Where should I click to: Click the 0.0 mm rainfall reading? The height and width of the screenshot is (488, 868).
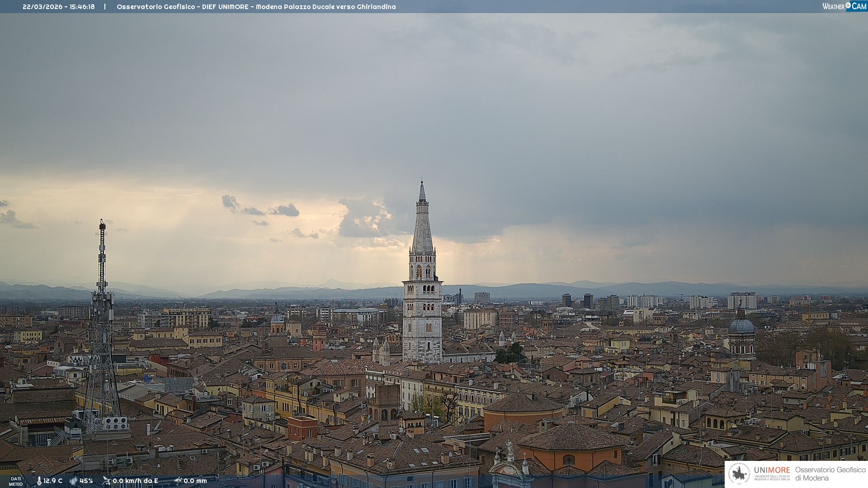[195, 481]
